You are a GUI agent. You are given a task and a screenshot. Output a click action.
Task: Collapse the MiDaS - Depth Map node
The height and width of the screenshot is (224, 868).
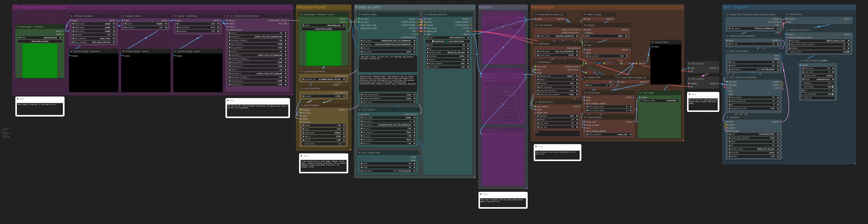point(176,16)
